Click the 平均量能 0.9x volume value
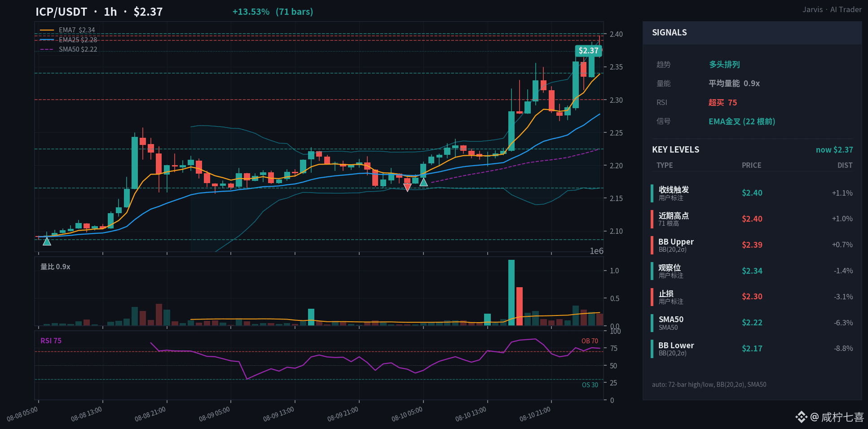868x429 pixels. pos(734,83)
